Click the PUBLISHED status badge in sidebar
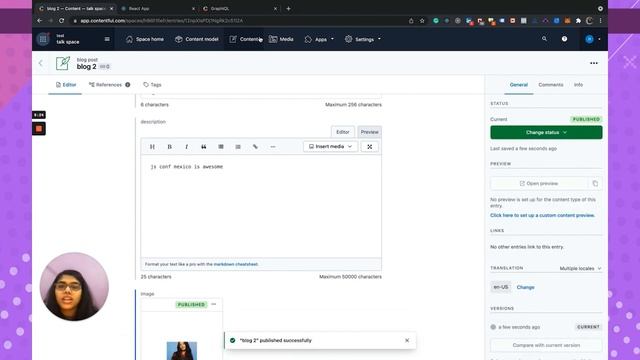 [x=586, y=119]
